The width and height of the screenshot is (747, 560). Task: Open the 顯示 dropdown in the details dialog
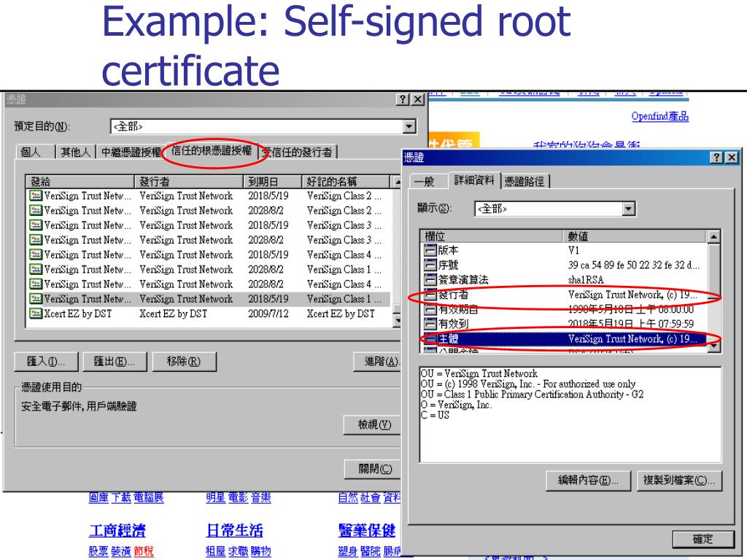(629, 209)
